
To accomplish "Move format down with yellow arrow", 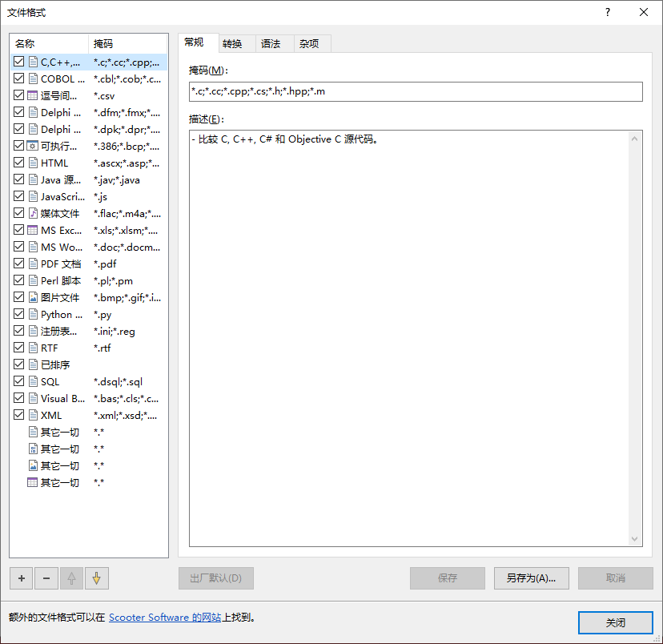I will pyautogui.click(x=97, y=578).
